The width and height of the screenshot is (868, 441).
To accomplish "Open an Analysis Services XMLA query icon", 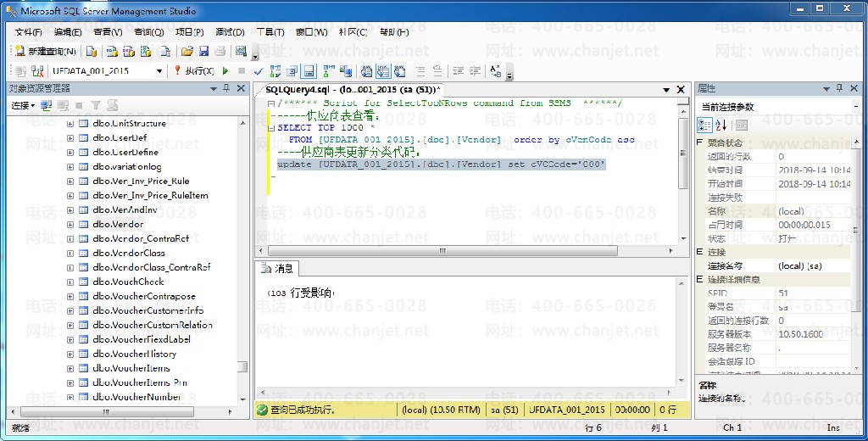I will coord(146,52).
